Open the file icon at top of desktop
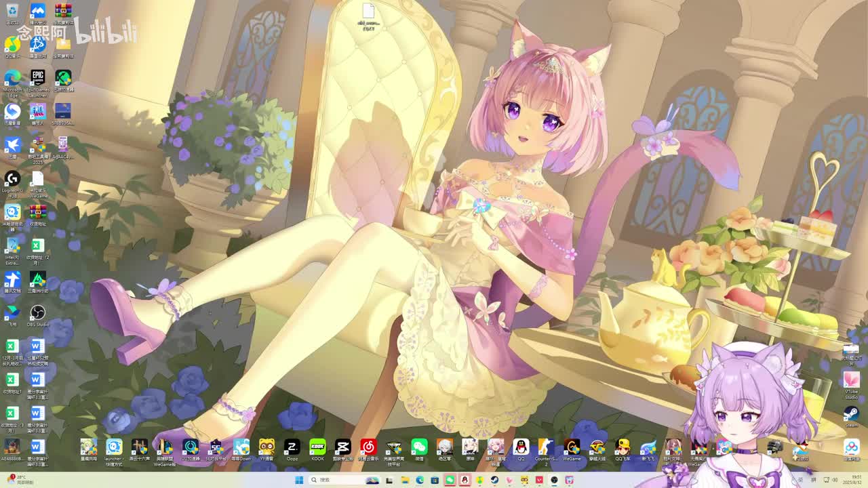 (x=368, y=16)
